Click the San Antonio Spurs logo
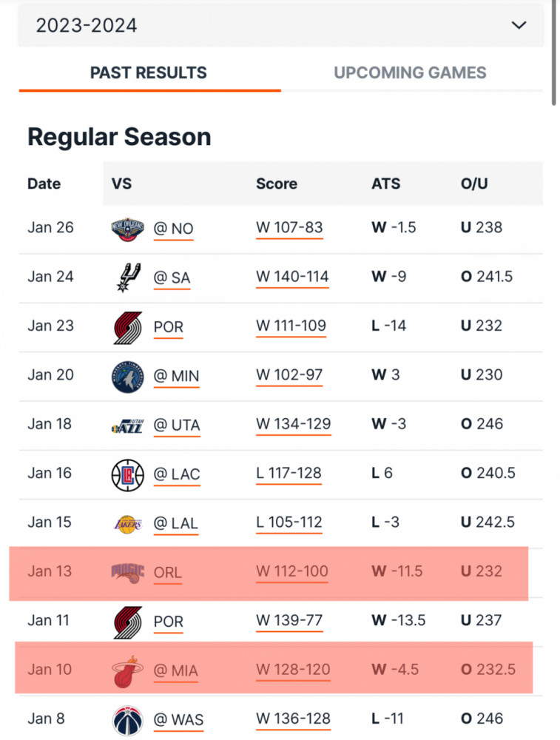The height and width of the screenshot is (740, 560). tap(128, 277)
